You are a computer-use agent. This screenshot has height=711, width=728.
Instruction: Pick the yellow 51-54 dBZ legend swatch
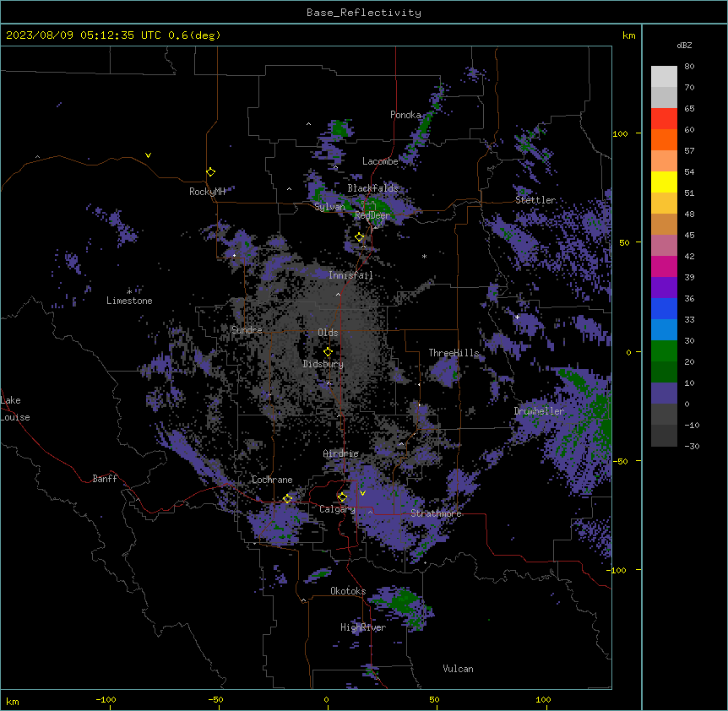[x=664, y=182]
